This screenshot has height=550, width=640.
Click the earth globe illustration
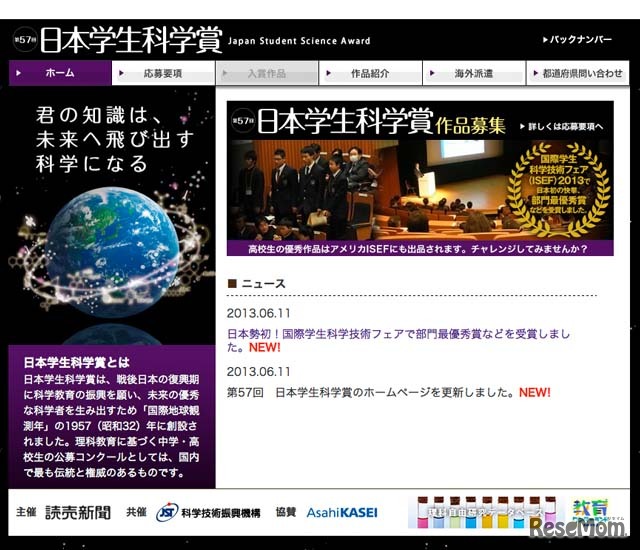pos(112,252)
